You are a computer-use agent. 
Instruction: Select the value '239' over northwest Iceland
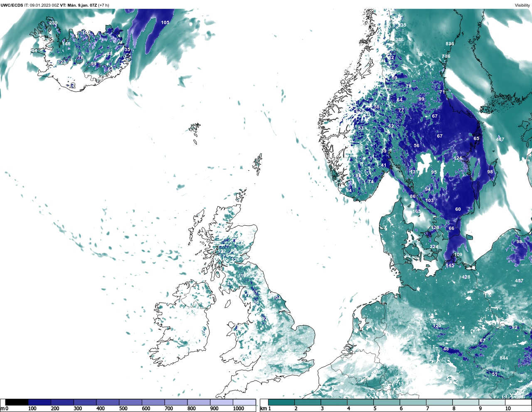[53, 23]
